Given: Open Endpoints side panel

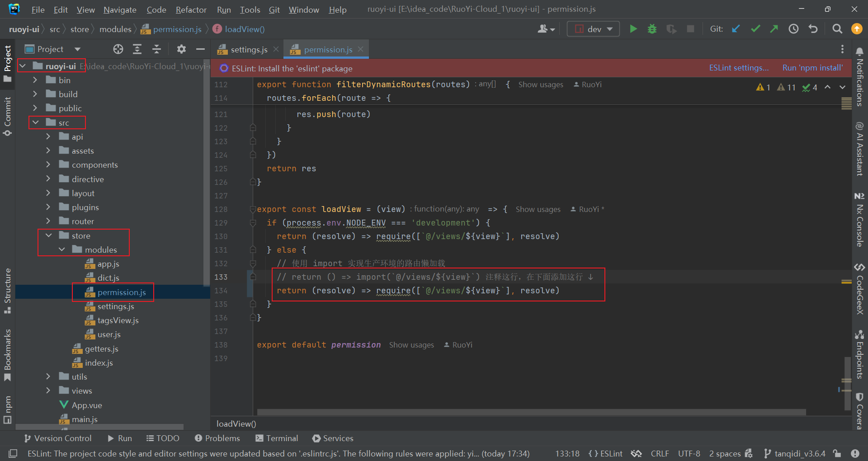Looking at the screenshot, I should pos(859,354).
